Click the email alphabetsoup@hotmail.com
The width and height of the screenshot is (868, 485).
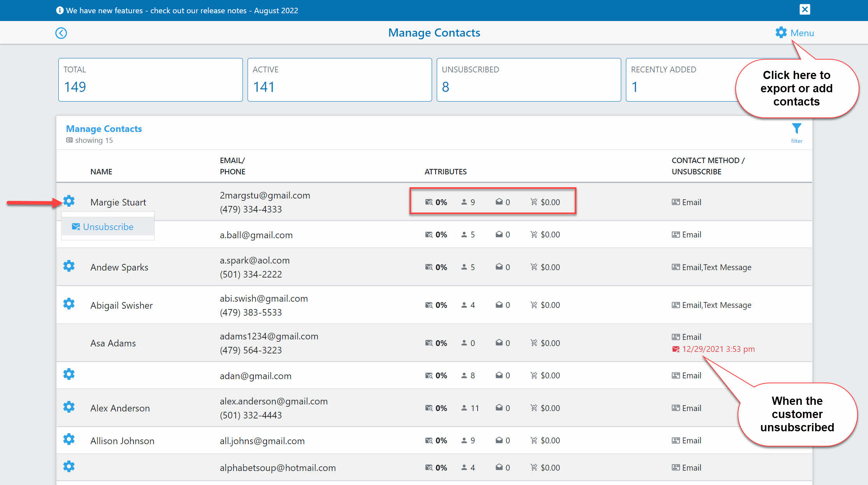[278, 468]
